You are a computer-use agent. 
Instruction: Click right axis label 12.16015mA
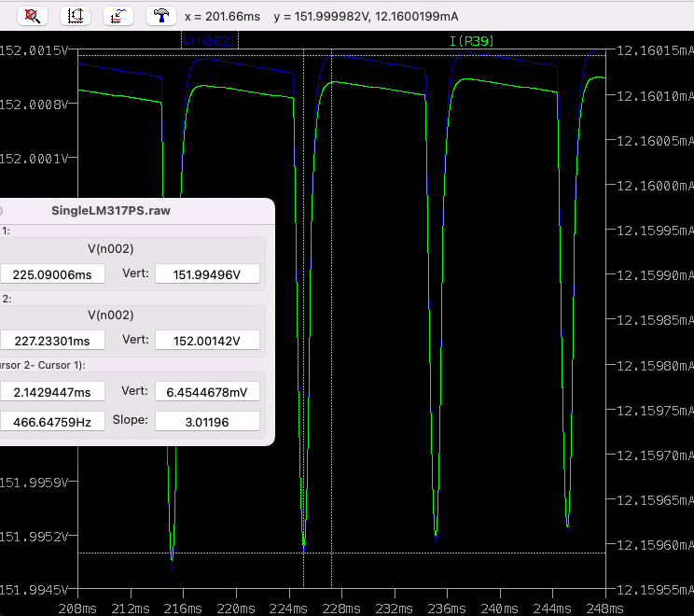(x=655, y=50)
